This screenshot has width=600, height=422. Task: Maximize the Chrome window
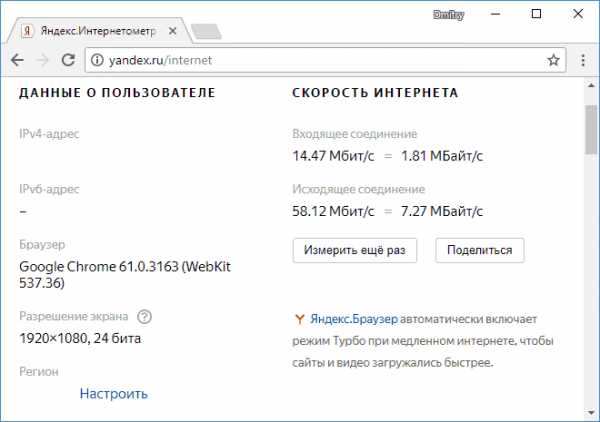[x=536, y=14]
